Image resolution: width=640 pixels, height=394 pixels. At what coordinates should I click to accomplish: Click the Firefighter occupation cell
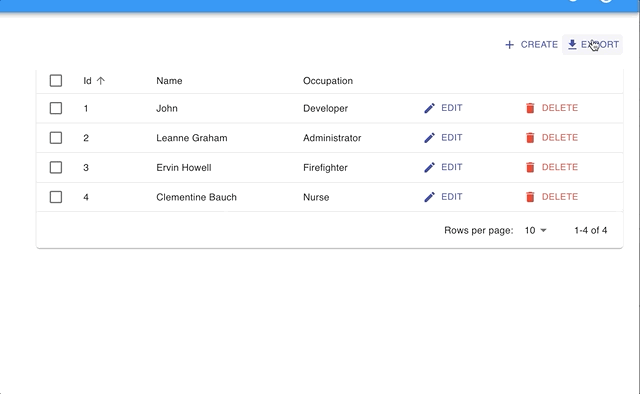click(x=325, y=168)
